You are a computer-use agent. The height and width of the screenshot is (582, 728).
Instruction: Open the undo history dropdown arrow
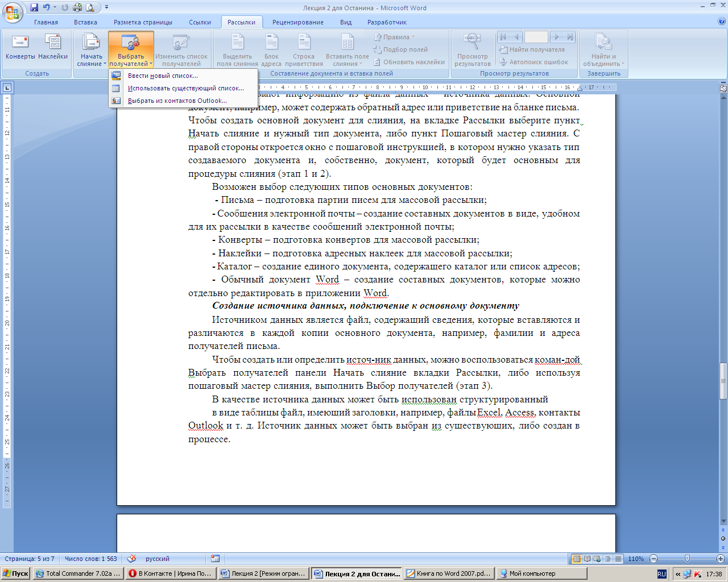pos(55,7)
